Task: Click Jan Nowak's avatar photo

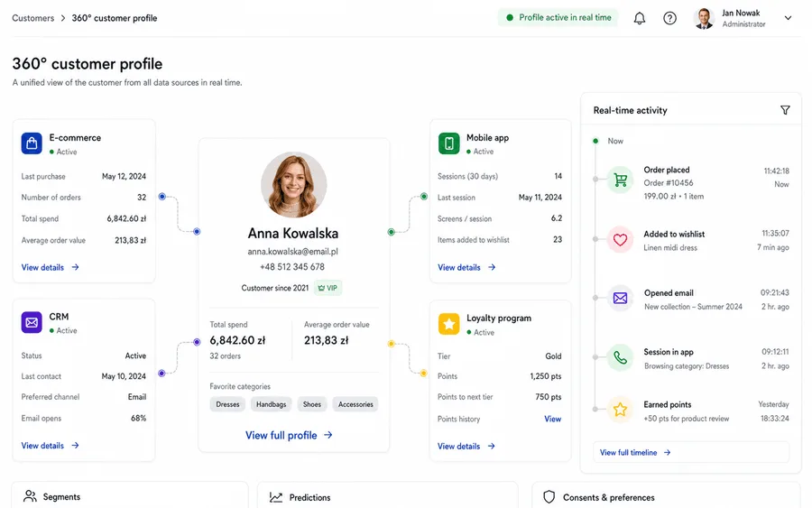Action: point(705,19)
